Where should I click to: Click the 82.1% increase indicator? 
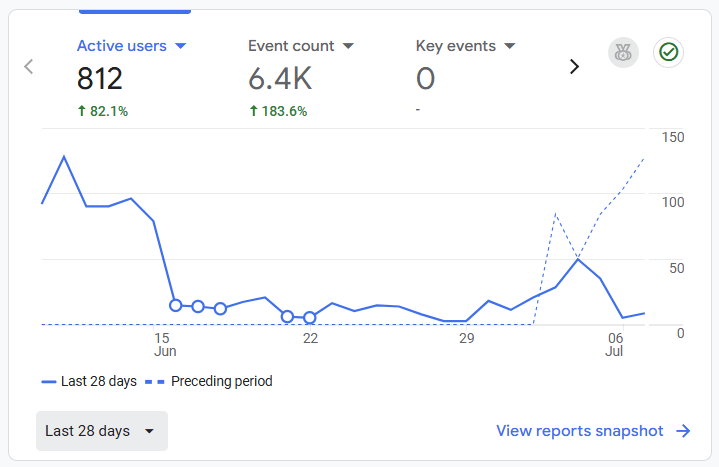pos(103,111)
